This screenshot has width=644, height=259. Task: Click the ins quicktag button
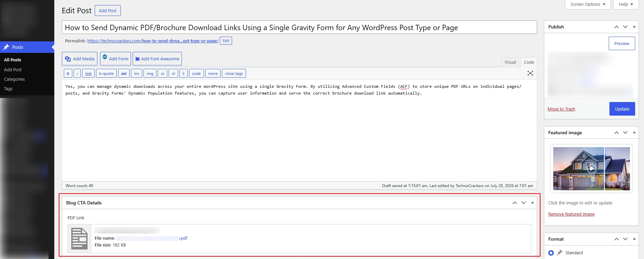pyautogui.click(x=136, y=74)
